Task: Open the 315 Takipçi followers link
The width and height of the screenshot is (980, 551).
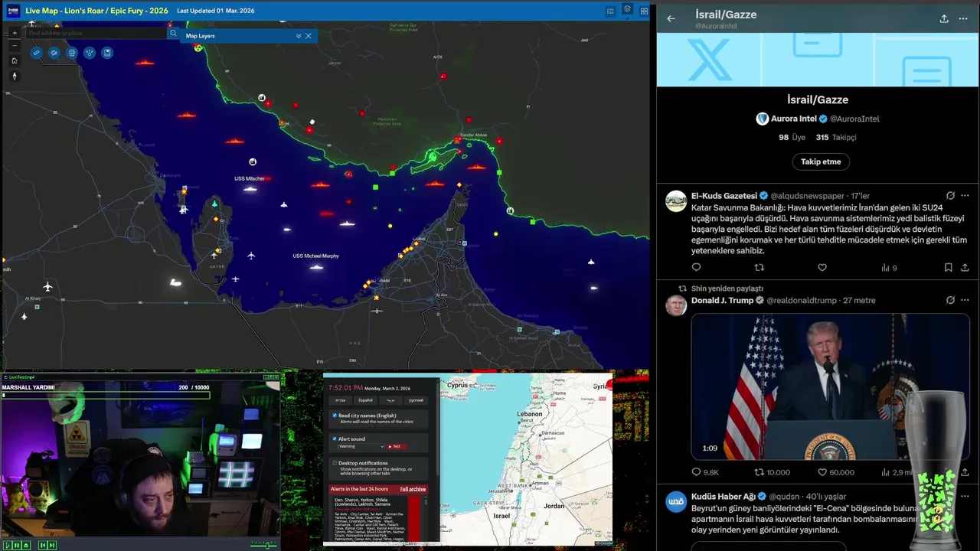Action: click(x=836, y=137)
